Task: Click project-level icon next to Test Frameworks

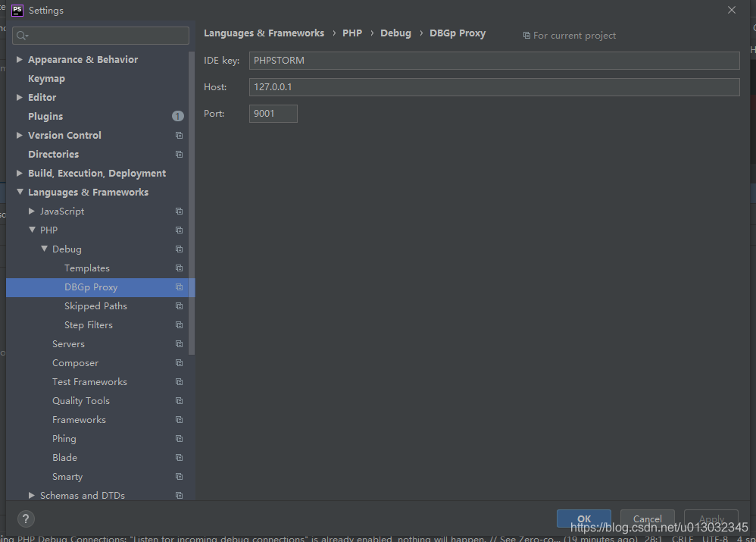Action: click(x=179, y=382)
